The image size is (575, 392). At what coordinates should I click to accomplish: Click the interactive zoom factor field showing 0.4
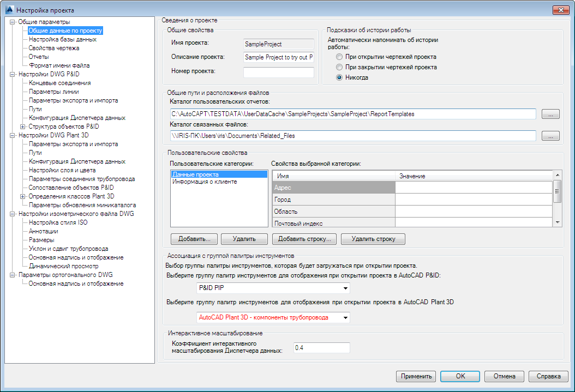pyautogui.click(x=322, y=348)
